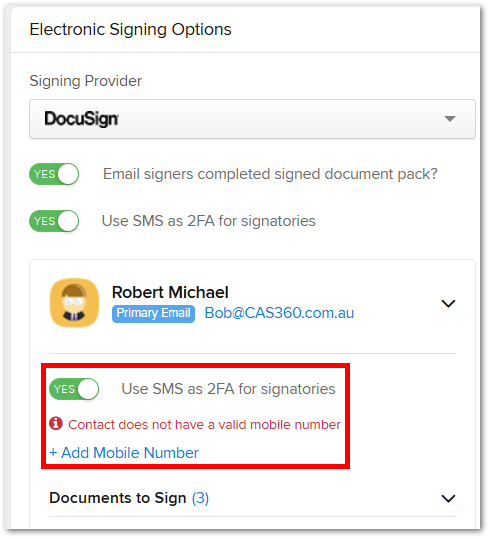Click the Robert Michael name

170,292
